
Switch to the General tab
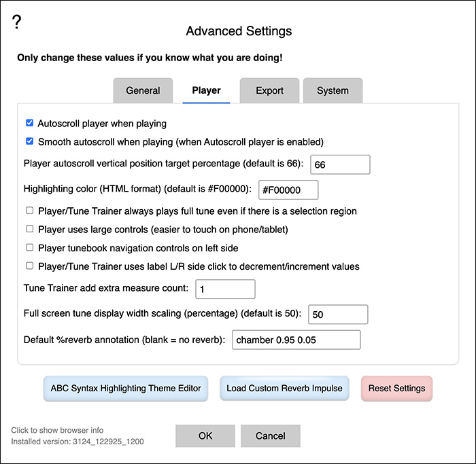(143, 90)
